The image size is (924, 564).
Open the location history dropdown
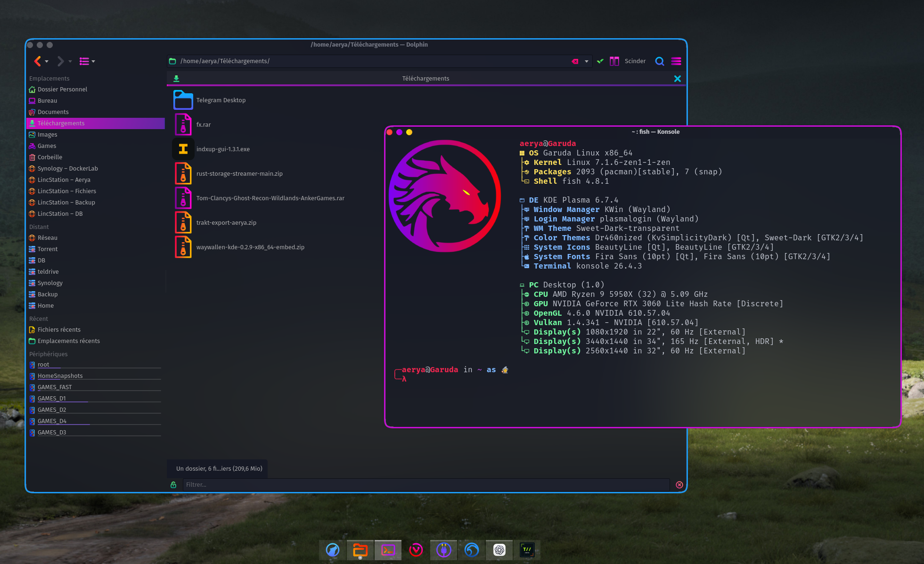tap(587, 62)
